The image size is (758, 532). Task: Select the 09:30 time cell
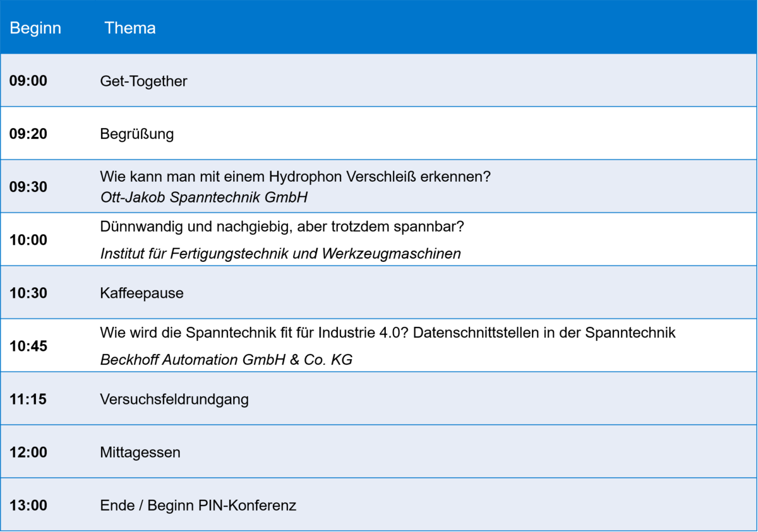[28, 187]
